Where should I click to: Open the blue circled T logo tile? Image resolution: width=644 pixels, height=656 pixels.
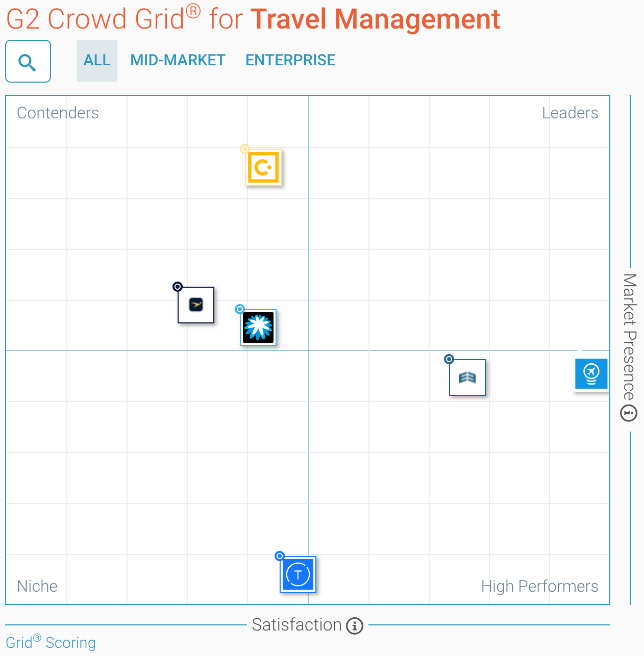[298, 574]
